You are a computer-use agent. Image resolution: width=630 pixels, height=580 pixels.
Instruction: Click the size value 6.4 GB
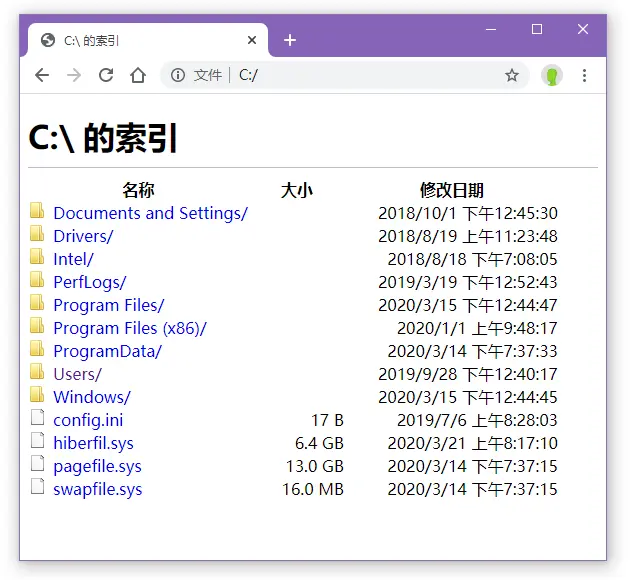(319, 443)
